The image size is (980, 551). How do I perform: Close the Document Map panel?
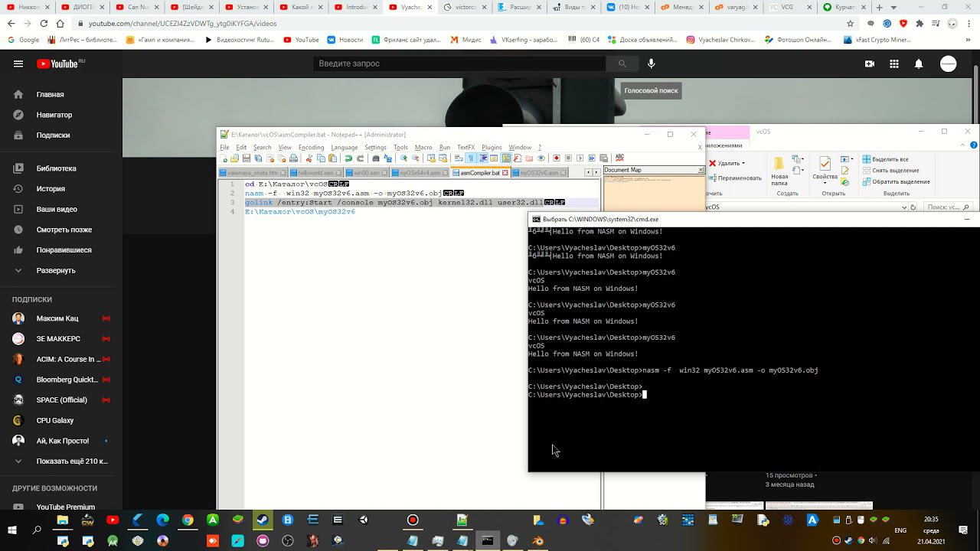coord(701,170)
